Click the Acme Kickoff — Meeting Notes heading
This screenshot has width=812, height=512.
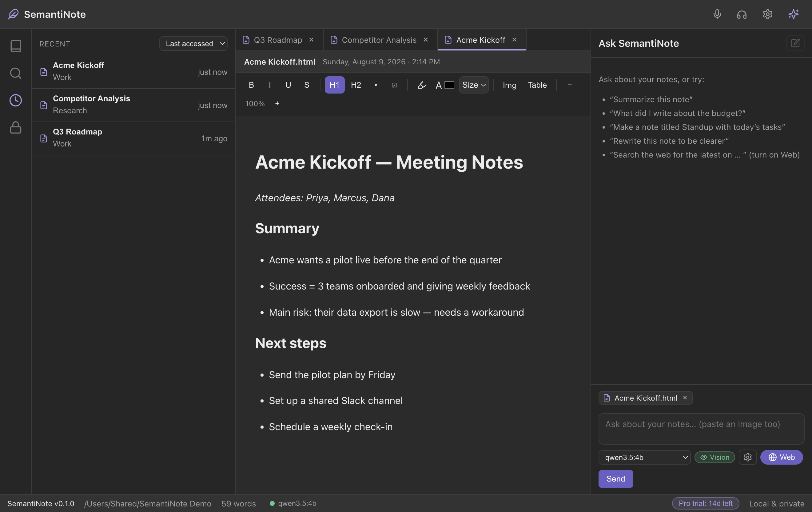click(x=389, y=162)
